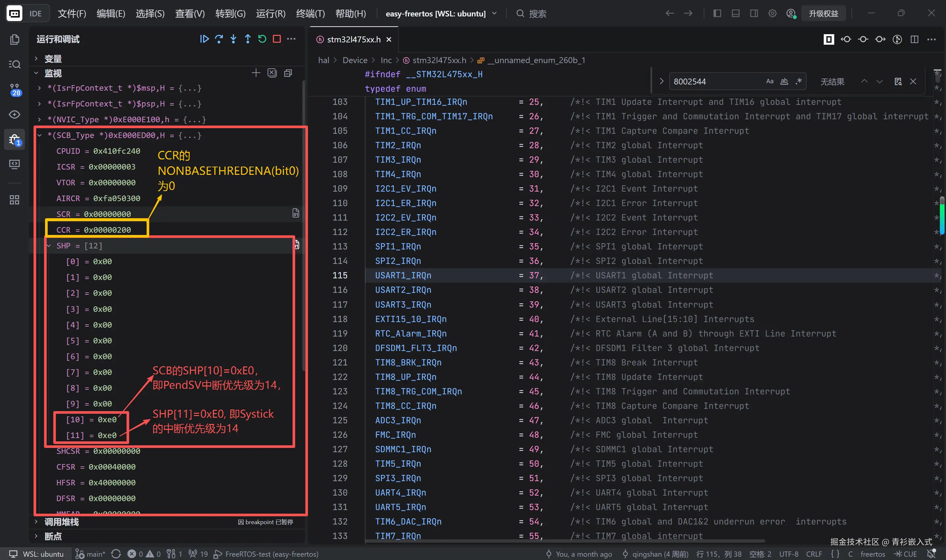Click the 升级权益 button
Image resolution: width=946 pixels, height=560 pixels.
[x=823, y=13]
